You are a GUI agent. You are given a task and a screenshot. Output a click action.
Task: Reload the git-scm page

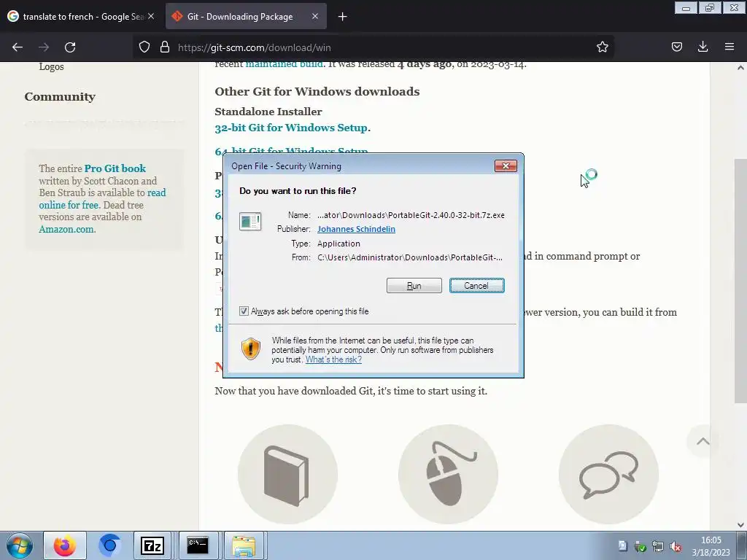(70, 47)
